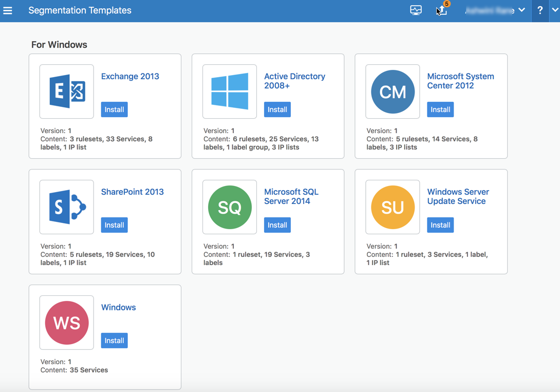This screenshot has height=392, width=560.
Task: Open the Microsoft SQL Server 2014 link
Action: tap(291, 197)
